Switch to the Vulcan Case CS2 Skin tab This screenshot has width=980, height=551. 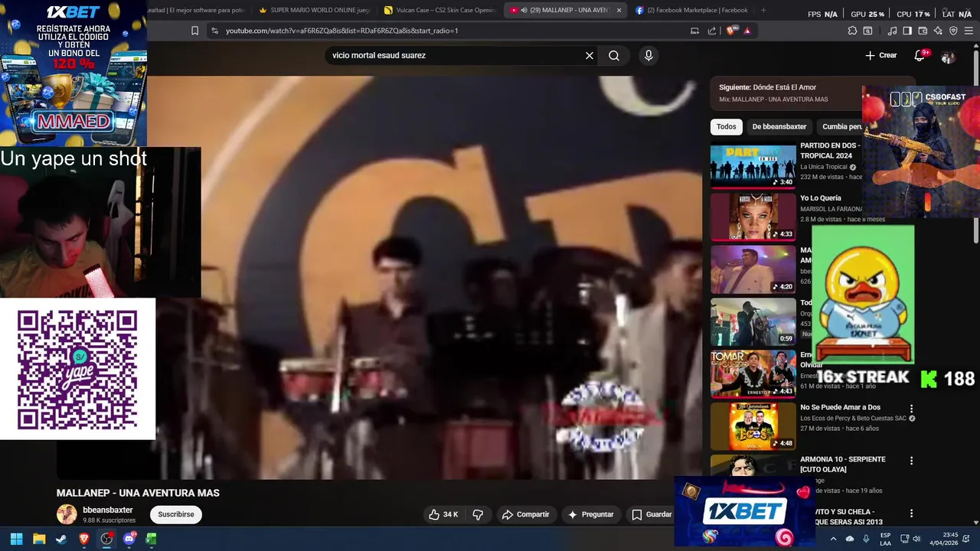pos(440,10)
